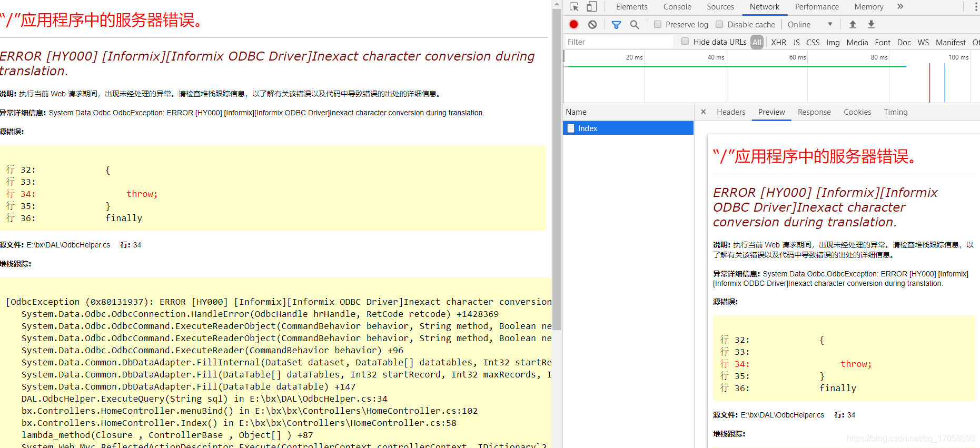Open the Headers details tab
Image resolution: width=980 pixels, height=448 pixels.
[731, 112]
